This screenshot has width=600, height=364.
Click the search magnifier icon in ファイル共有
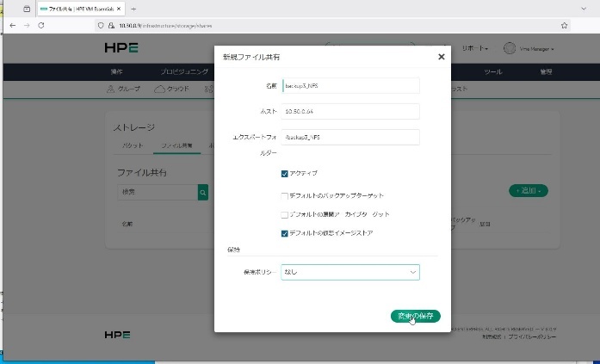point(203,193)
